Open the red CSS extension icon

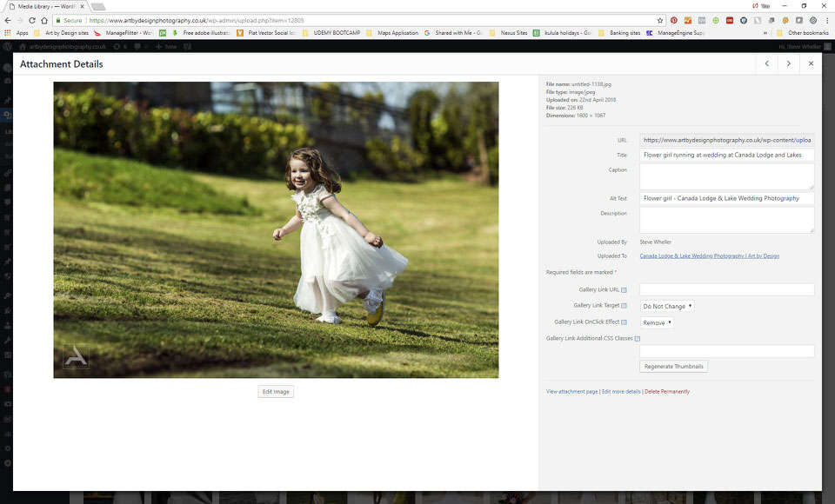(730, 20)
